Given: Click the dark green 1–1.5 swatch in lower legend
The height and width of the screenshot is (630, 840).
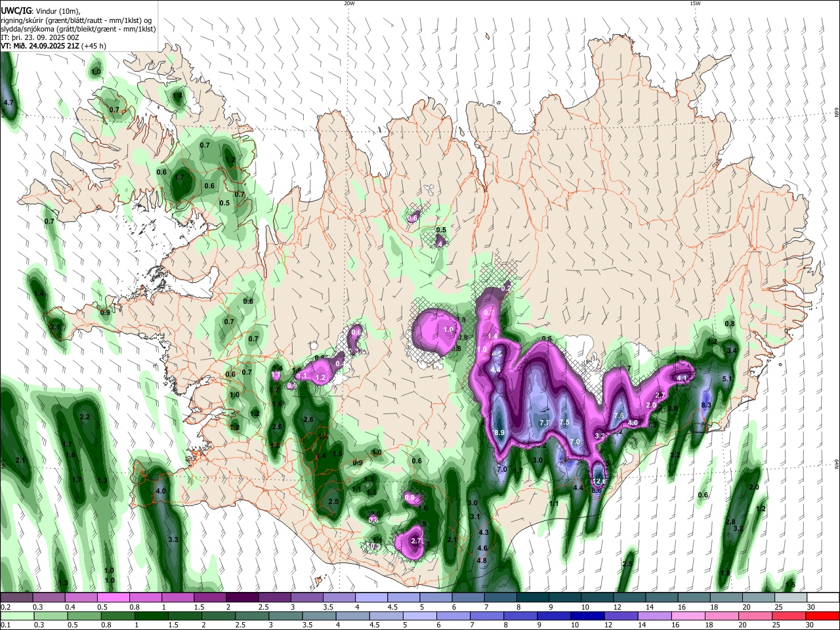Looking at the screenshot, I should pos(150,616).
